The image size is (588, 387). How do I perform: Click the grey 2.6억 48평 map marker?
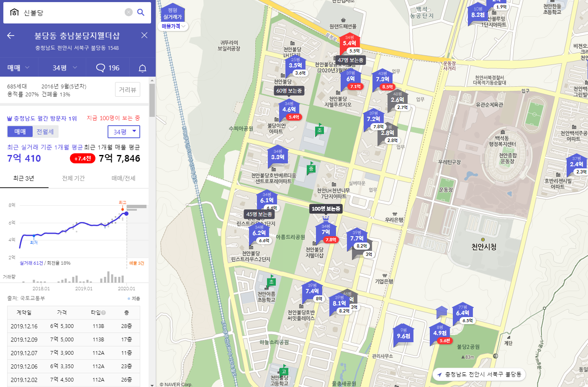click(398, 100)
